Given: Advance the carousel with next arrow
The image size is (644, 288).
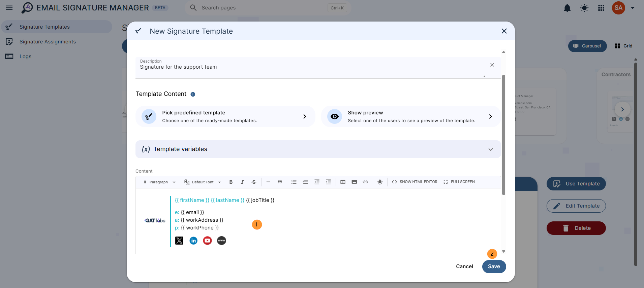Looking at the screenshot, I should coord(622,109).
